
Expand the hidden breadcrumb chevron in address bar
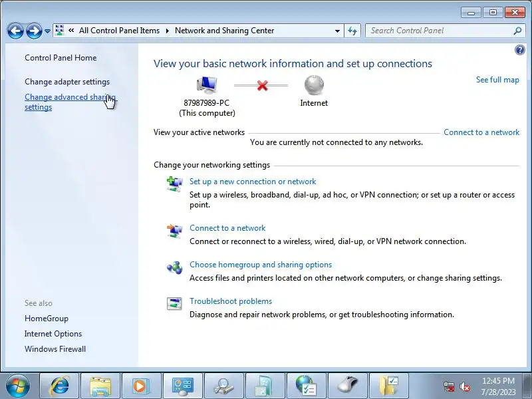pos(71,31)
